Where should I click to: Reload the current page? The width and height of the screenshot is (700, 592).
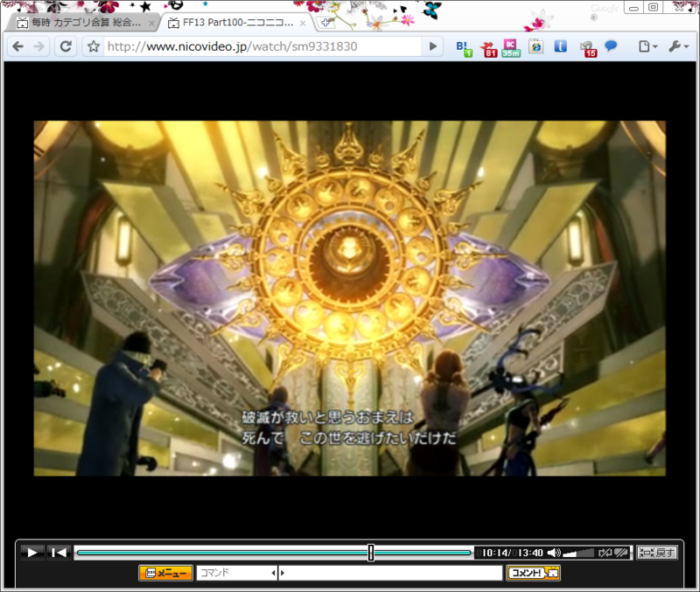(x=66, y=46)
